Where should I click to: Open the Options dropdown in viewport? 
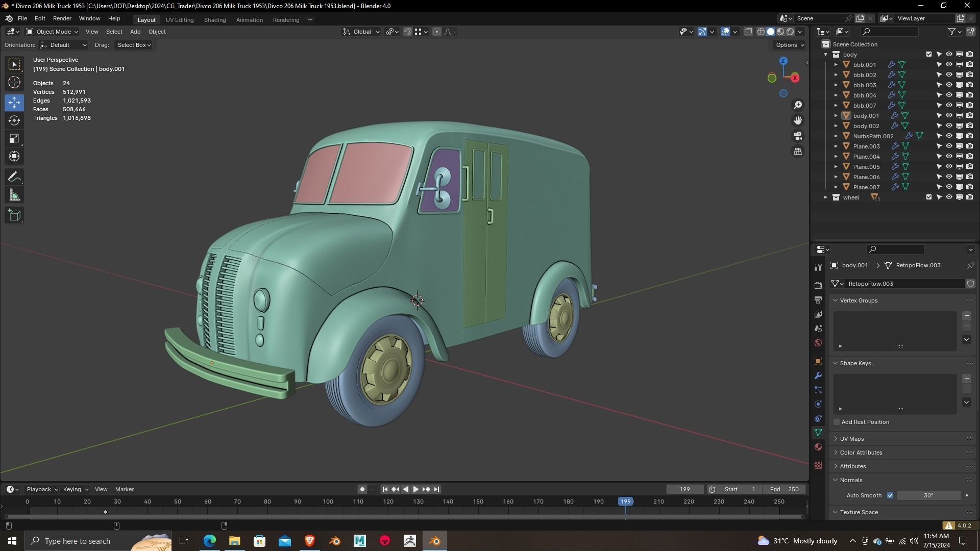[790, 45]
